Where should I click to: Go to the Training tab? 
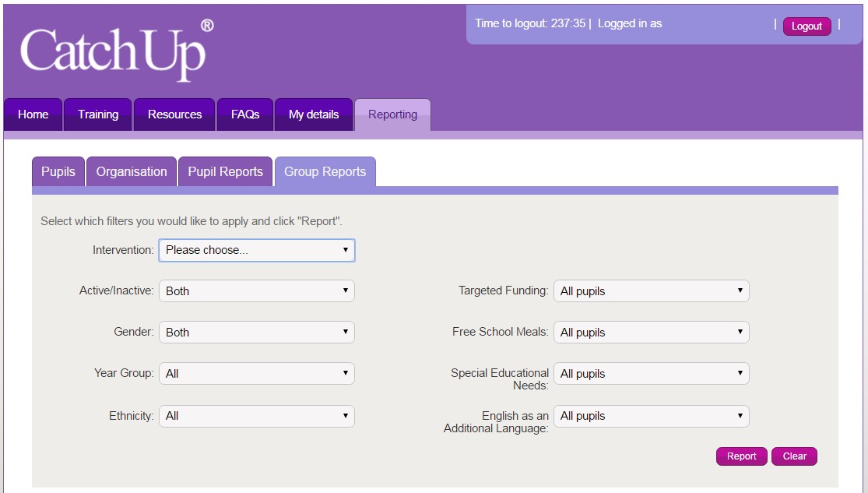click(98, 114)
